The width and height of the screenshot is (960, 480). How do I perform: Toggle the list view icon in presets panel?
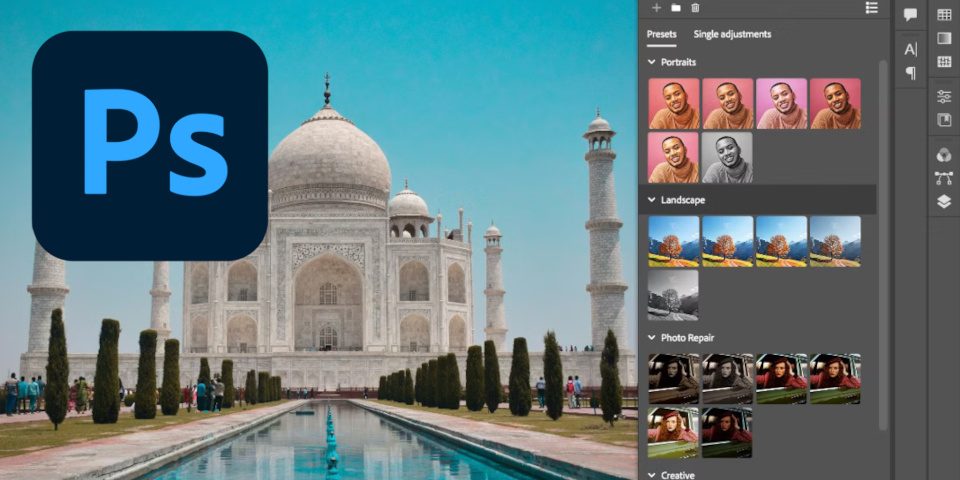coord(871,7)
